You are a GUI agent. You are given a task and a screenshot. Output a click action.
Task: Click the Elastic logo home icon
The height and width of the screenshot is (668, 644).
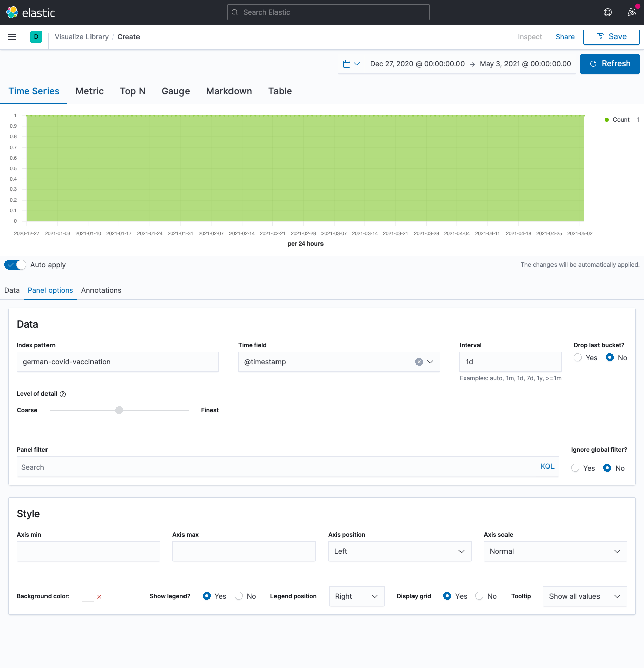[12, 12]
